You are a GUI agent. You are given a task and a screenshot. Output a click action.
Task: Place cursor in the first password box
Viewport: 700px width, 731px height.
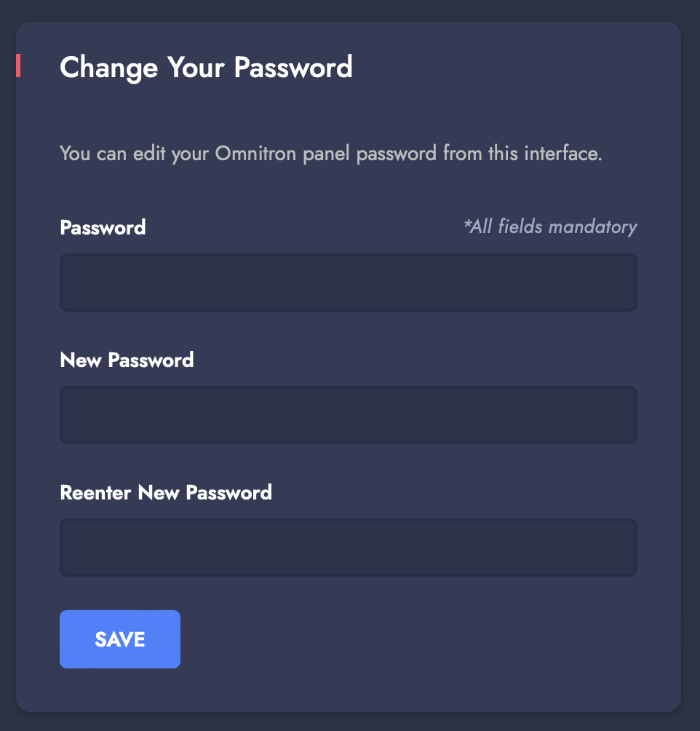tap(348, 282)
